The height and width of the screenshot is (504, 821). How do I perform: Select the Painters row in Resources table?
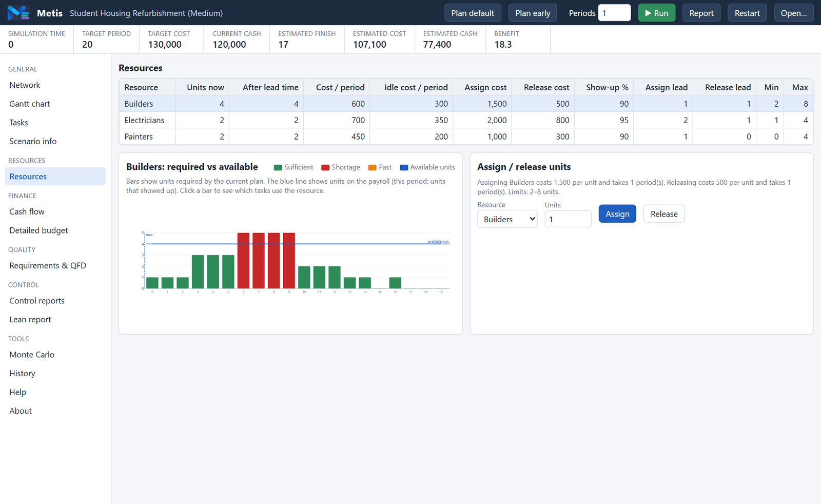466,137
